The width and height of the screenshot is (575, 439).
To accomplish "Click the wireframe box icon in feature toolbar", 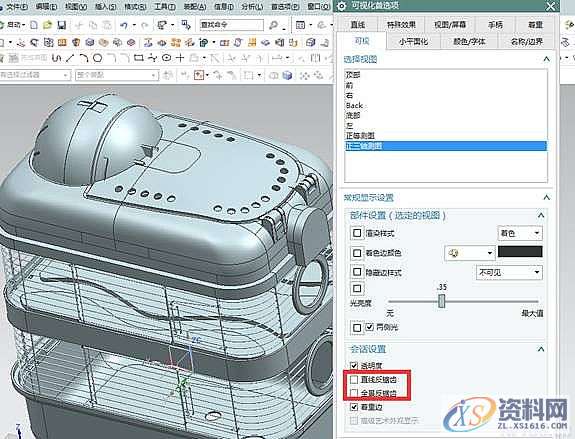I will [x=311, y=43].
